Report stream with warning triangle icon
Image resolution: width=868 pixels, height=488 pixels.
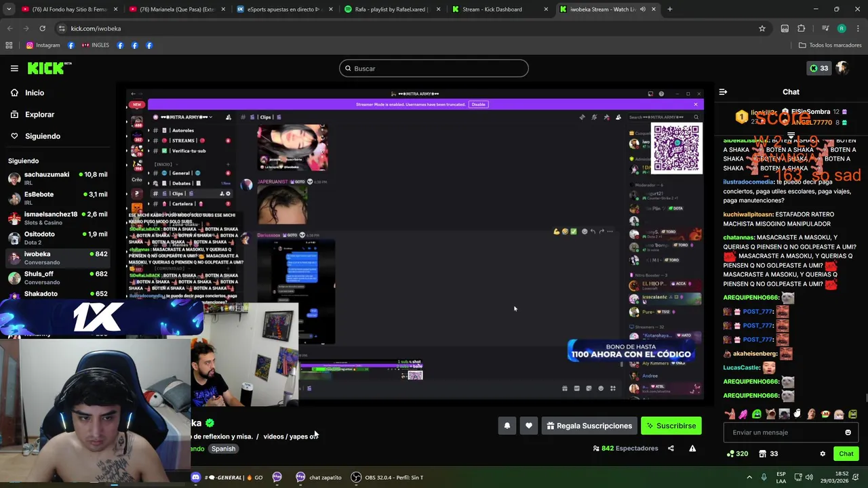click(692, 448)
